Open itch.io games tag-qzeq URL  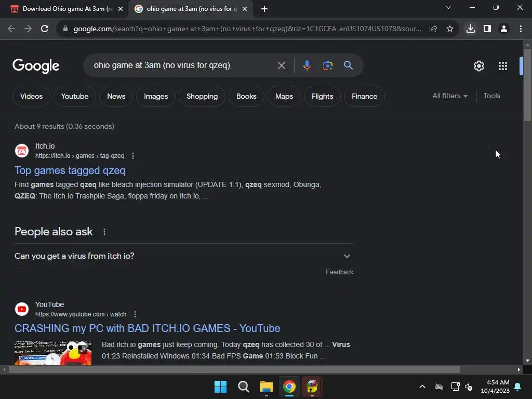(79, 156)
